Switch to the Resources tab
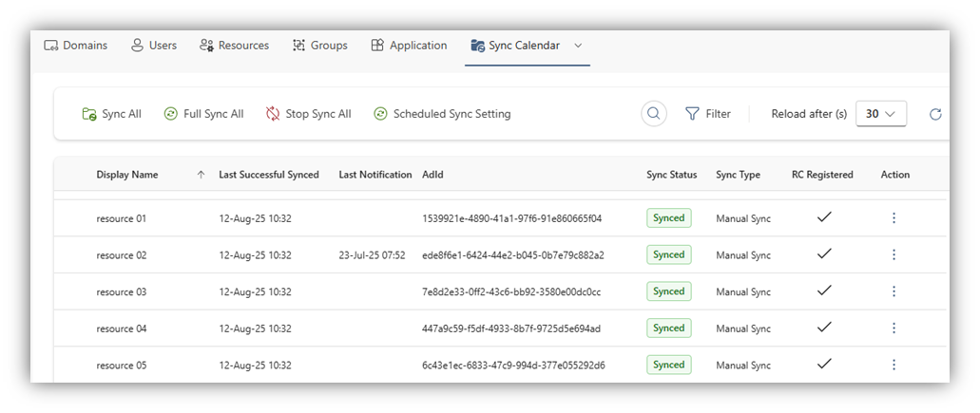Image resolution: width=980 pixels, height=413 pixels. pos(235,46)
